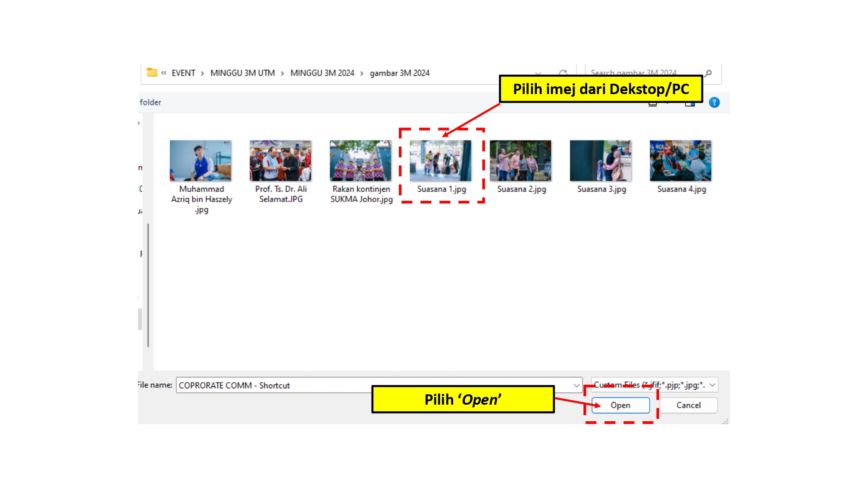Image resolution: width=868 pixels, height=488 pixels.
Task: Select Rakan kontinjen SUKMA Johor.jpg
Action: pos(360,161)
